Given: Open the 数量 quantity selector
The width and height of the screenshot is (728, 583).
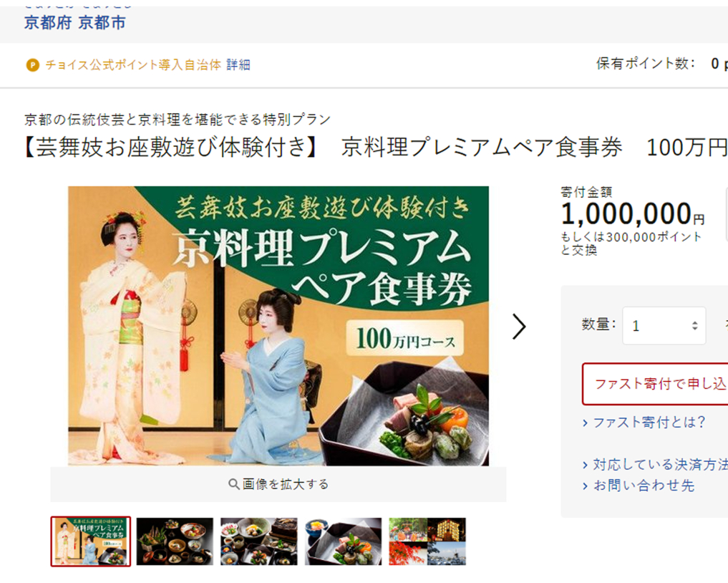Looking at the screenshot, I should [x=664, y=326].
